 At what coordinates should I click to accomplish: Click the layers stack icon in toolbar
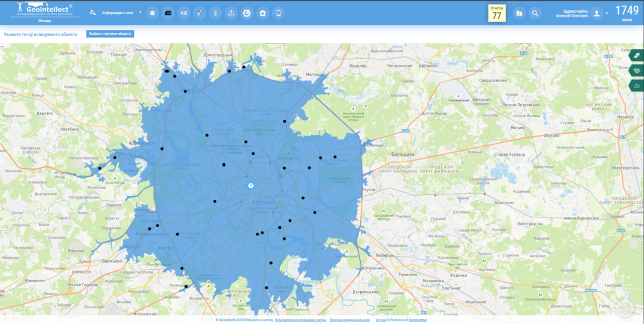152,14
